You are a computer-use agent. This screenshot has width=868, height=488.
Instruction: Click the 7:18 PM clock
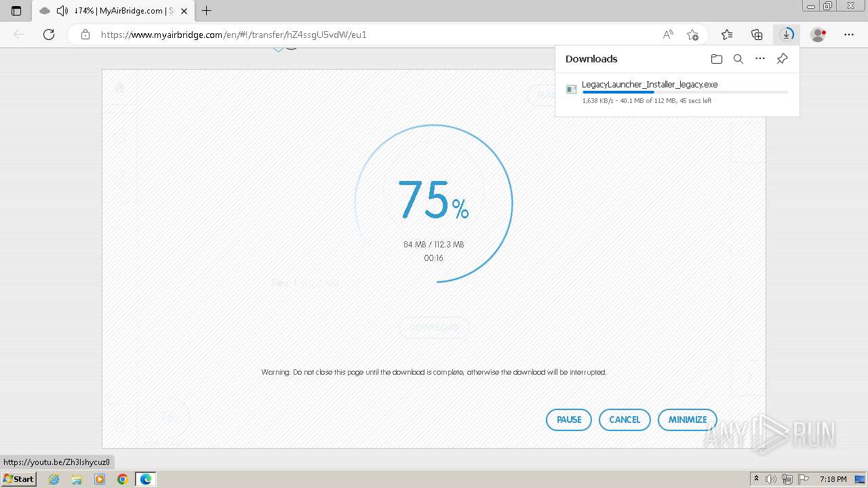(x=833, y=479)
